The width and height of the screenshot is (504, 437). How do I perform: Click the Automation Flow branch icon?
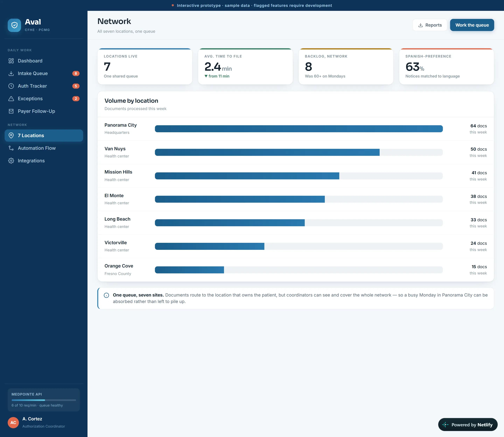coord(11,148)
